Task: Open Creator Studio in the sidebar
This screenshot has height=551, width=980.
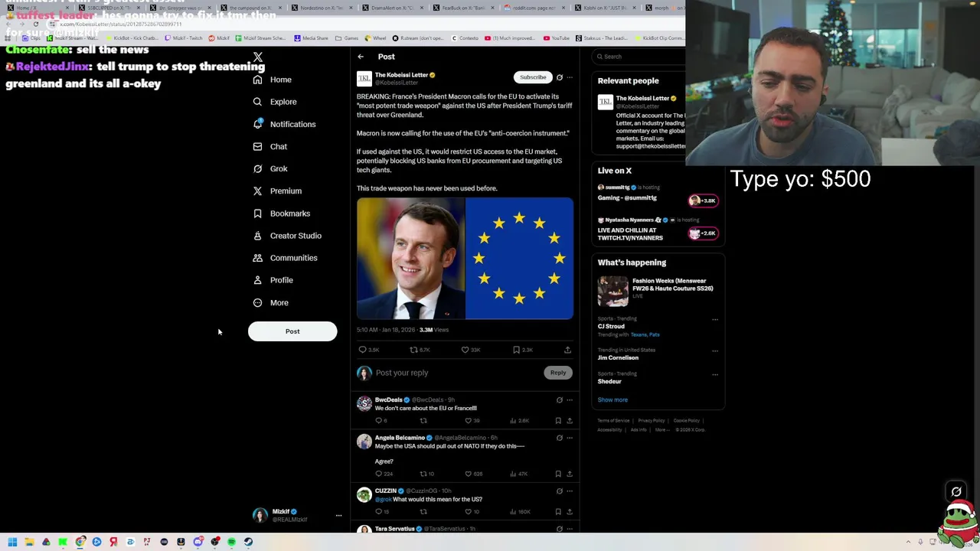Action: [x=286, y=236]
